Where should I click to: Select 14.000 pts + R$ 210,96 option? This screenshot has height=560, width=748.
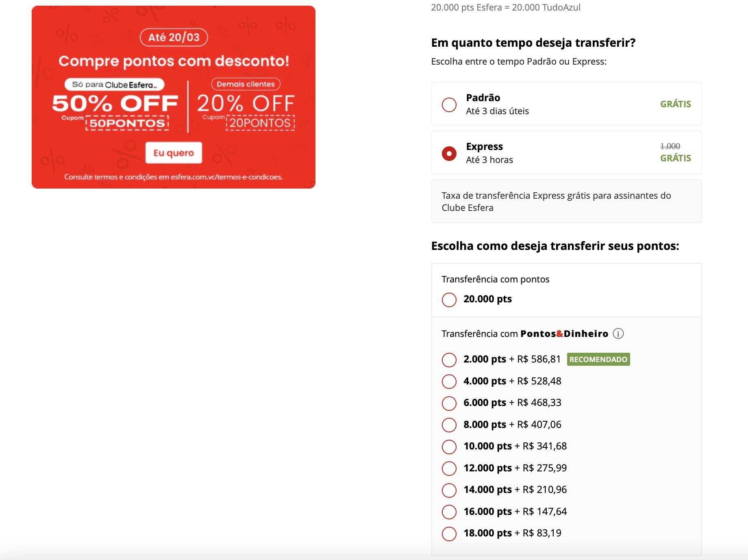point(449,490)
